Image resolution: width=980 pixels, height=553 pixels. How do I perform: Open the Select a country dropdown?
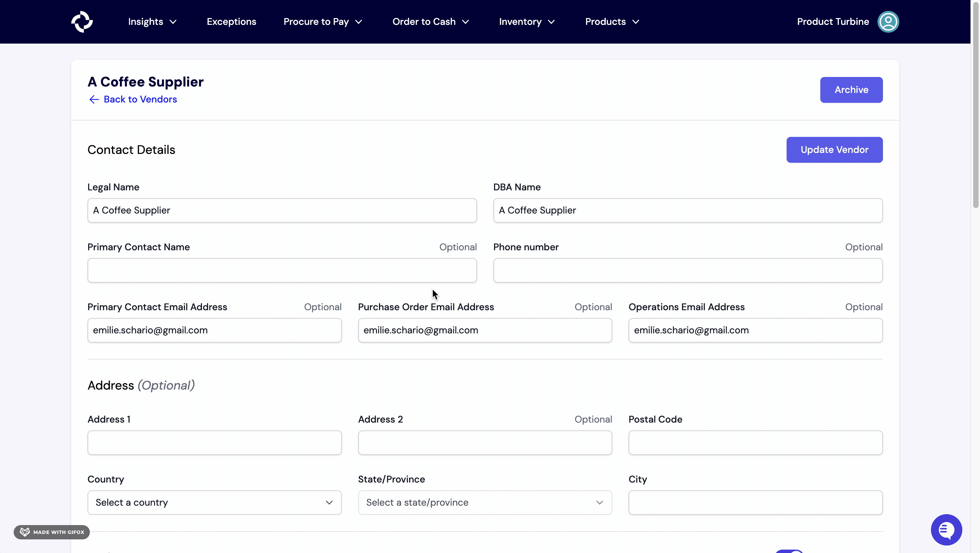214,502
